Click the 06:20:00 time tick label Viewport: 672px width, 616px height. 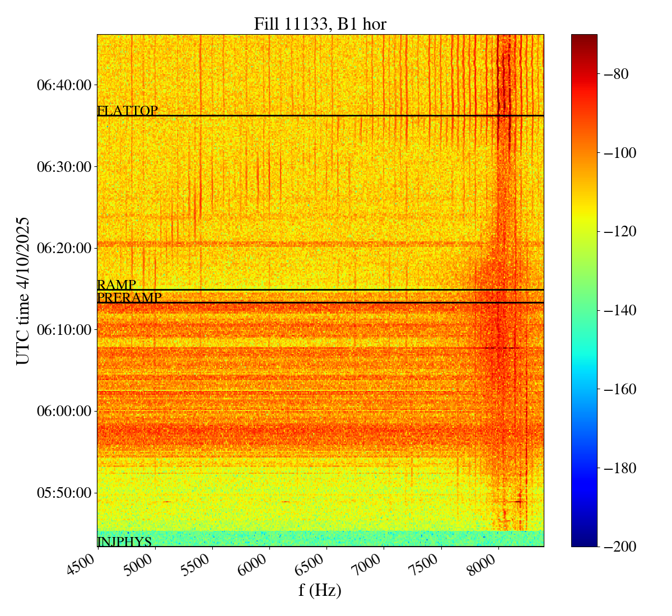coord(64,248)
